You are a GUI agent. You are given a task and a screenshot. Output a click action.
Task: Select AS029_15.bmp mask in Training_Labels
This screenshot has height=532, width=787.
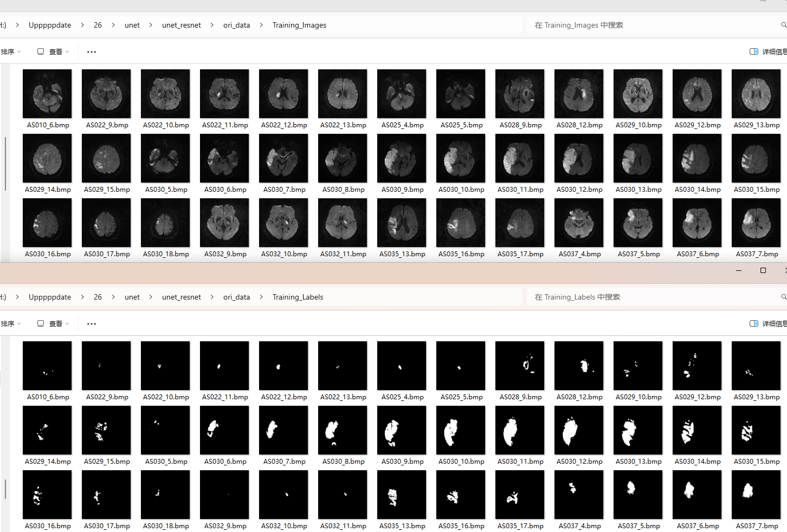(x=106, y=430)
